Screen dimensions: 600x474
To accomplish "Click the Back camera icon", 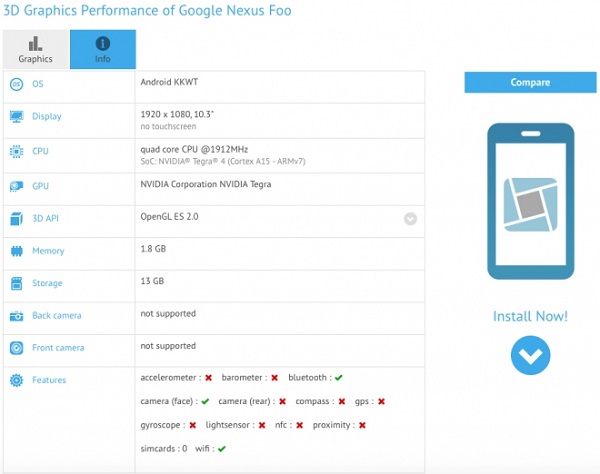I will [x=16, y=316].
